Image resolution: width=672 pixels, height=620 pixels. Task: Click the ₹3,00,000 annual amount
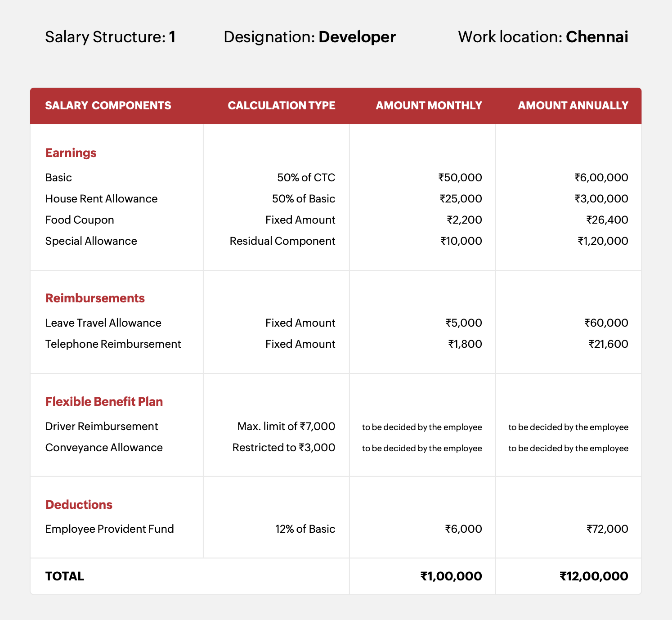click(x=601, y=199)
